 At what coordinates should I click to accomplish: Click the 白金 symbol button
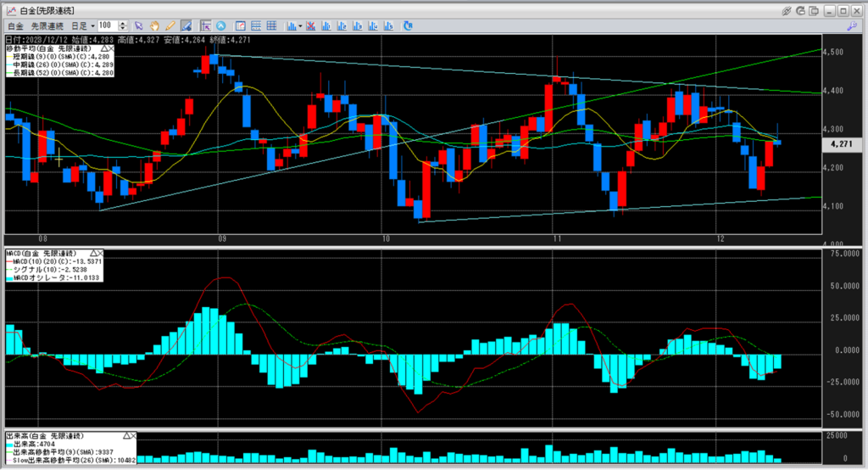[15, 26]
